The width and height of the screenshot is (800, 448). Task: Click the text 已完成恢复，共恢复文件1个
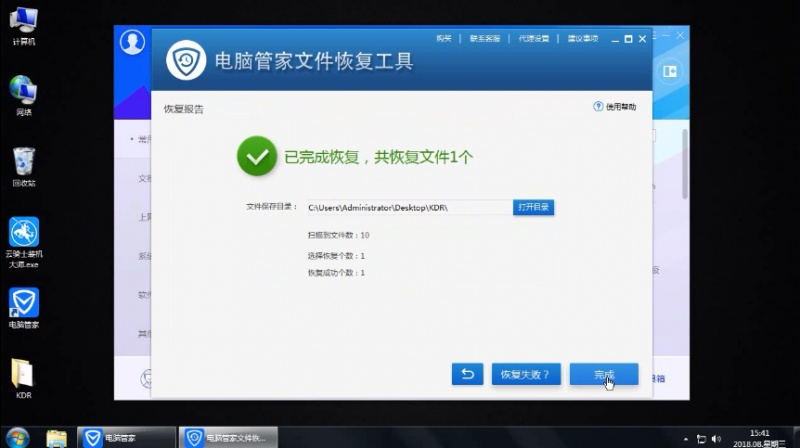(x=379, y=157)
